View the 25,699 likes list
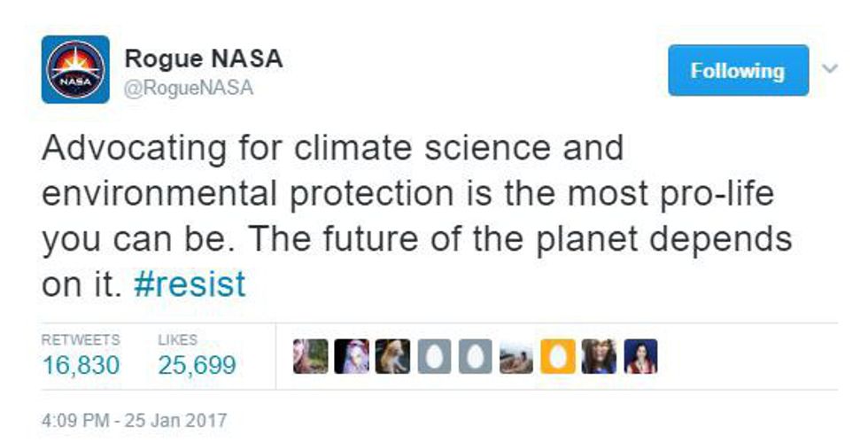This screenshot has height=443, width=868. pyautogui.click(x=197, y=365)
